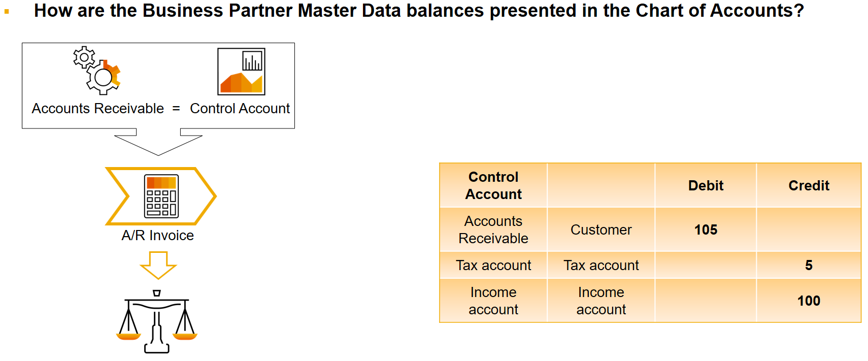Select the Accounts Receivable table cell

pos(493,229)
